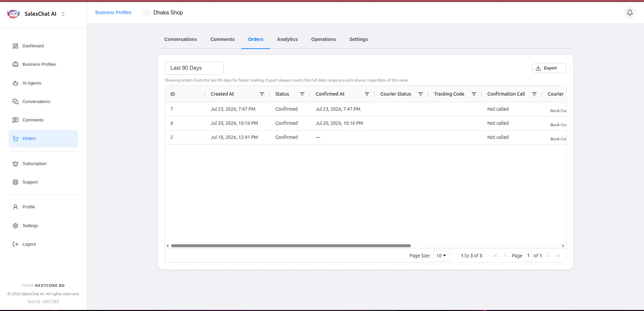Click the horizontal scrollbar thumb of the table
The image size is (644, 311).
(291, 246)
